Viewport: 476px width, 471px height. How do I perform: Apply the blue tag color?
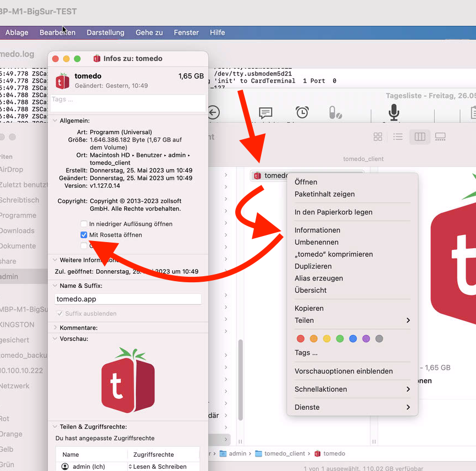click(353, 338)
